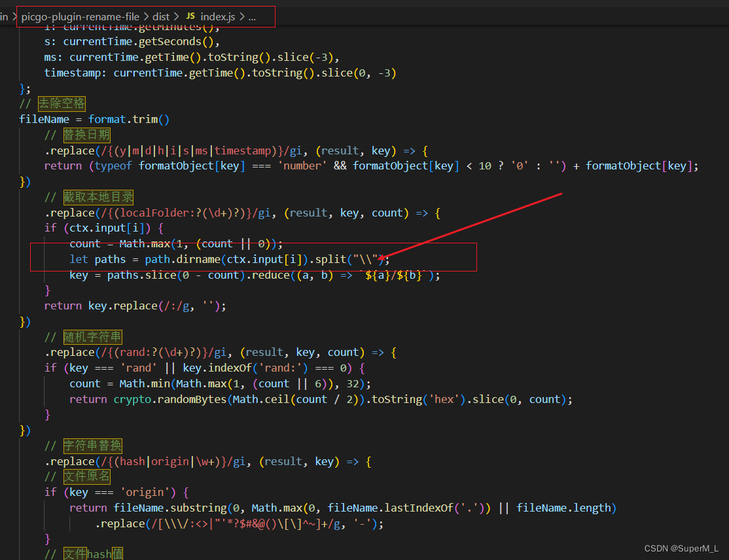Click the comment '去除空格'
729x560 pixels.
tap(62, 103)
